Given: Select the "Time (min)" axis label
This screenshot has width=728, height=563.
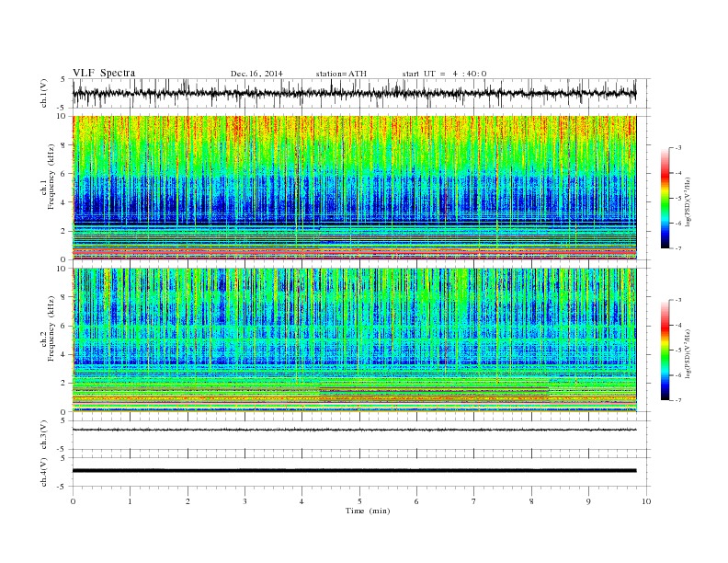Looking at the screenshot, I should coord(368,511).
